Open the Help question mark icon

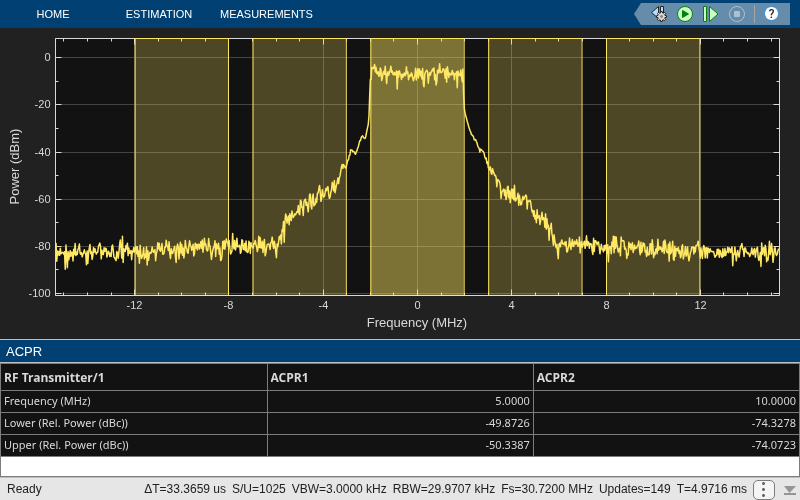pyautogui.click(x=771, y=14)
